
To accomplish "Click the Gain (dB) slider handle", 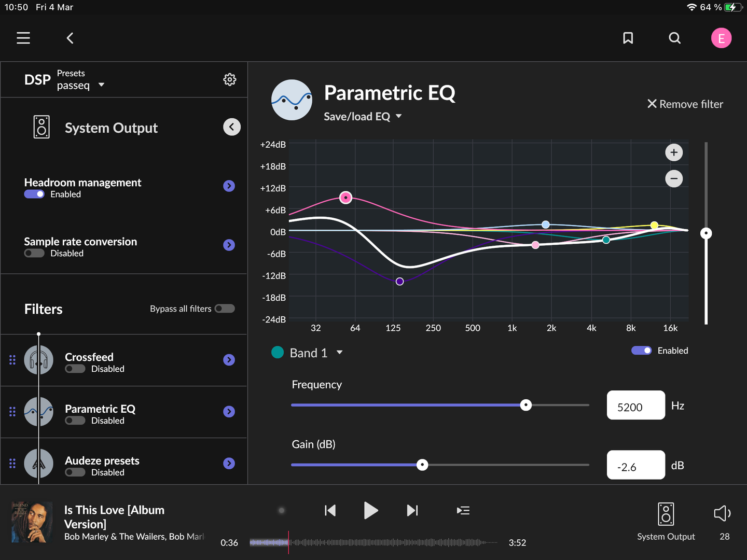I will 422,465.
